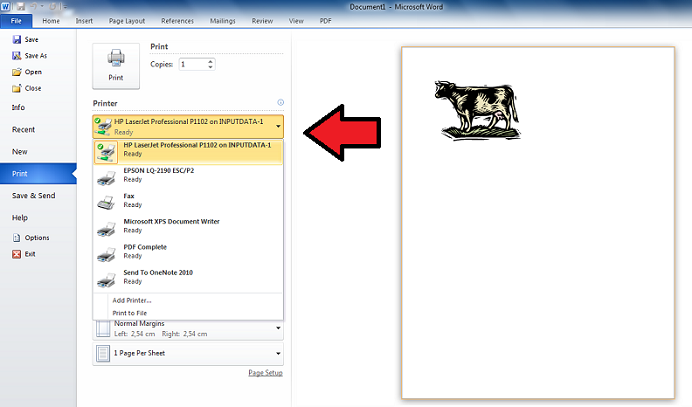Switch to the Home ribbon tab
Image resolution: width=692 pixels, height=407 pixels.
tap(51, 21)
